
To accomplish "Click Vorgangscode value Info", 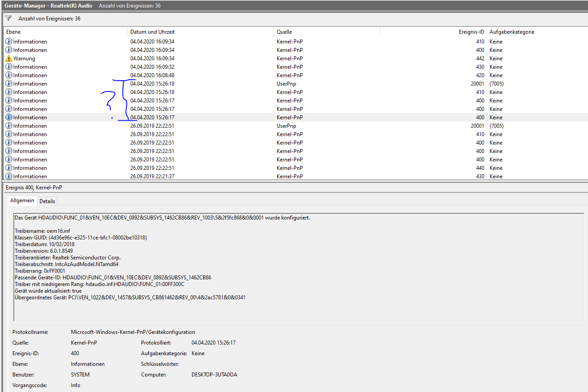I will [75, 385].
